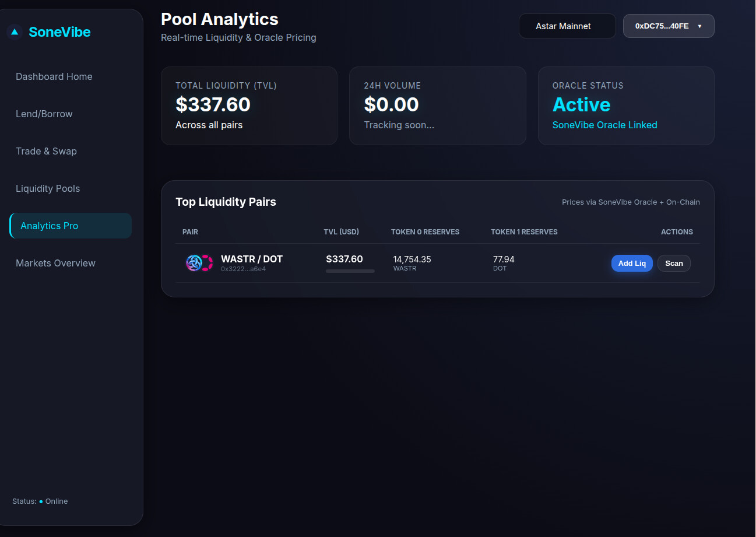Open the wallet 0xDC75...40FE dropdown
This screenshot has height=537, width=756.
click(669, 26)
